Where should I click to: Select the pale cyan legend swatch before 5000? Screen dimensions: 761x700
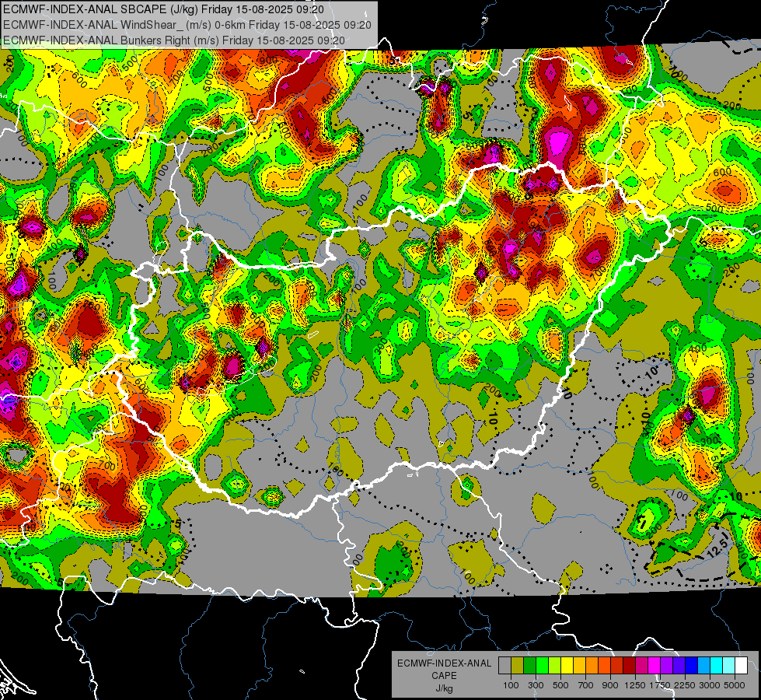pyautogui.click(x=729, y=665)
